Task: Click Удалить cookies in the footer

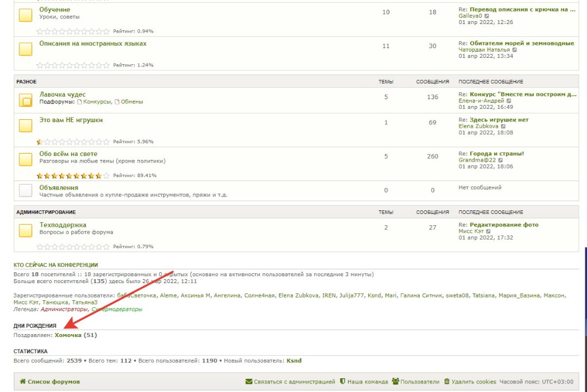Action: [x=473, y=382]
